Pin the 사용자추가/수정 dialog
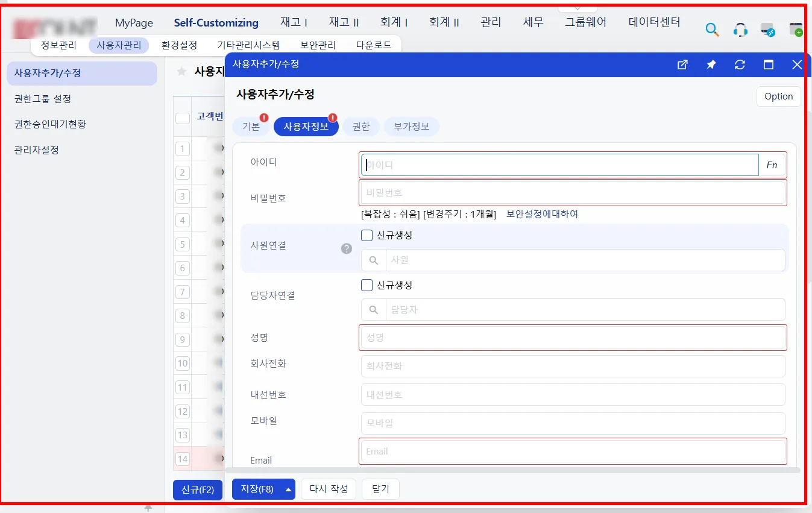The width and height of the screenshot is (812, 513). [711, 65]
